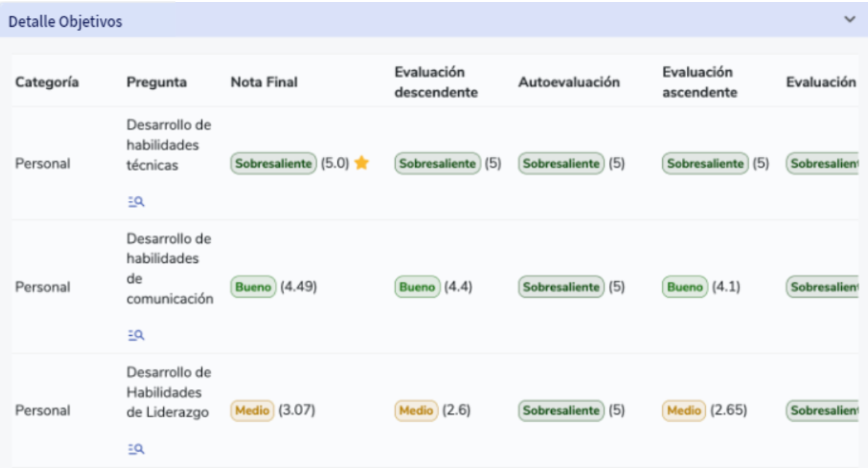Click the Medio badge showing 2.65
Image resolution: width=868 pixels, height=468 pixels.
684,411
